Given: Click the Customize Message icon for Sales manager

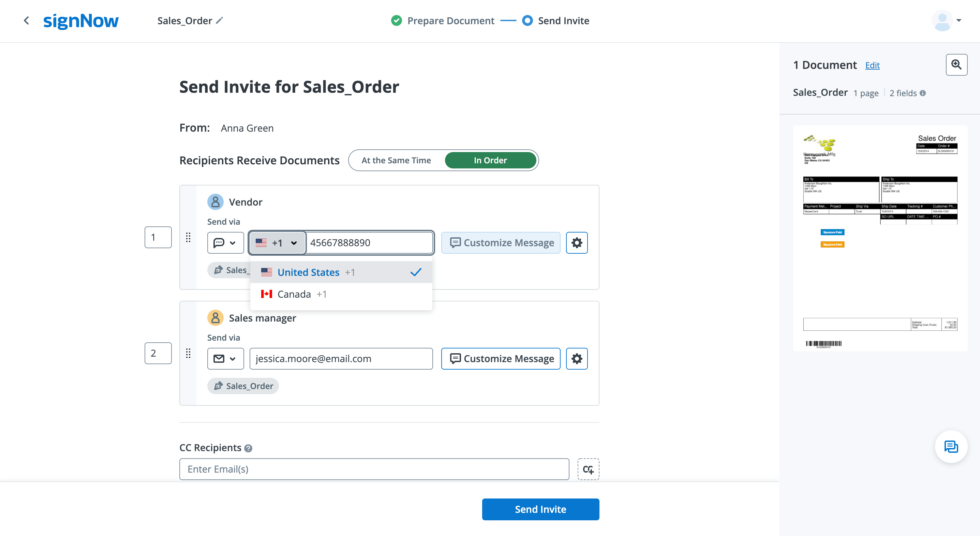Looking at the screenshot, I should point(502,358).
